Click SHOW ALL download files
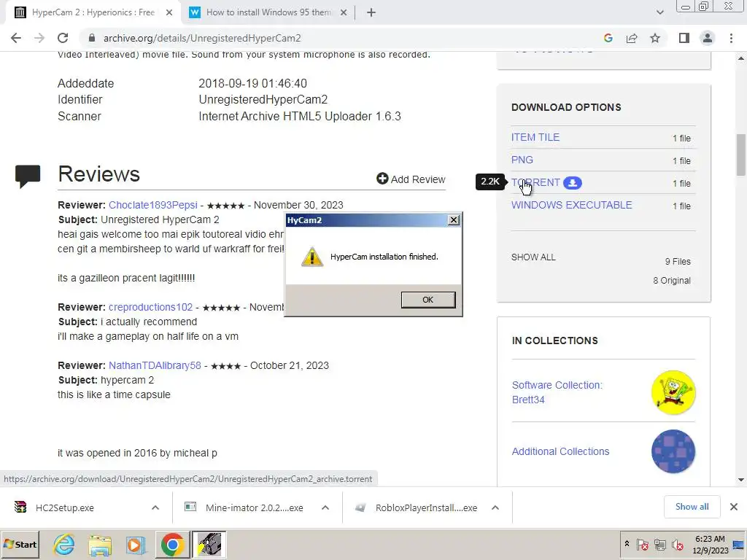 (x=533, y=257)
